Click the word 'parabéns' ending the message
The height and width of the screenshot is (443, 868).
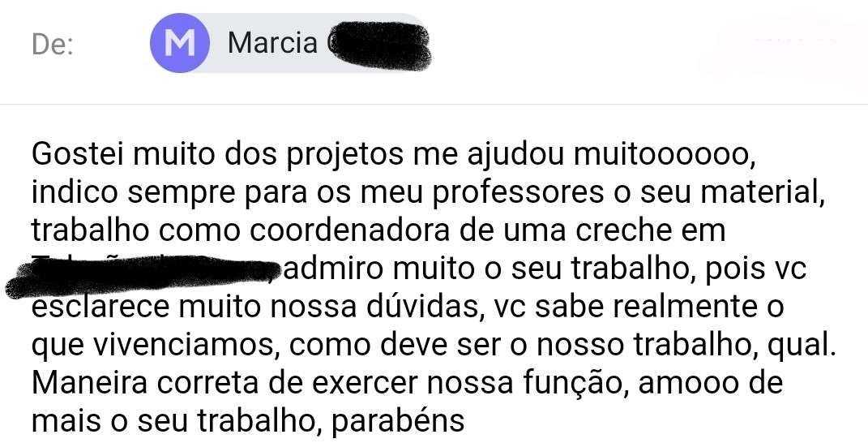point(397,422)
